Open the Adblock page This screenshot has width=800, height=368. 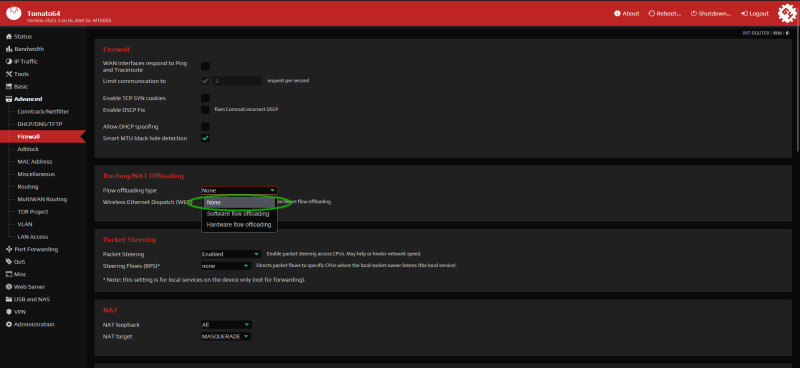pos(28,149)
